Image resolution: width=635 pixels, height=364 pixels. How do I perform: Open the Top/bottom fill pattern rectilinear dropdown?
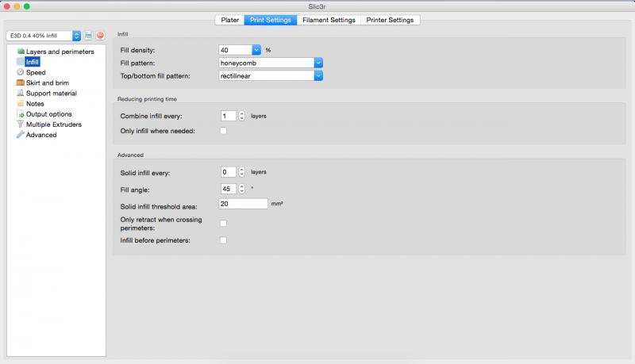271,75
